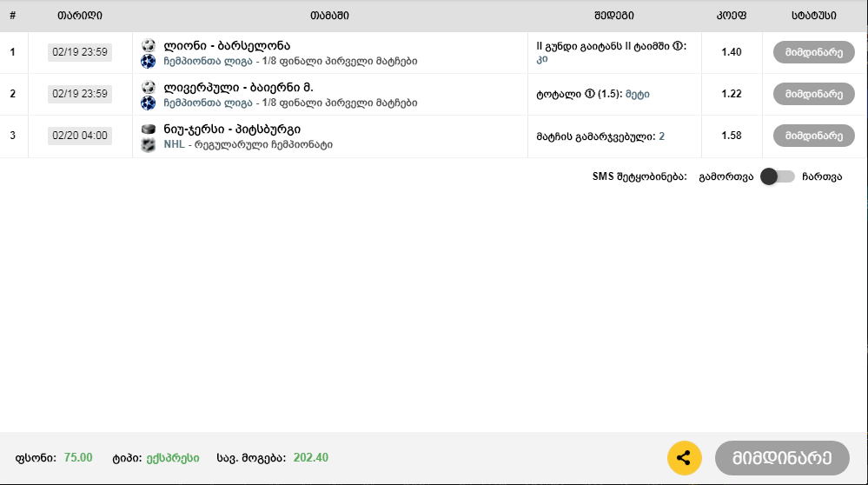Click row number 1 cell
This screenshot has width=868, height=485.
[x=13, y=52]
